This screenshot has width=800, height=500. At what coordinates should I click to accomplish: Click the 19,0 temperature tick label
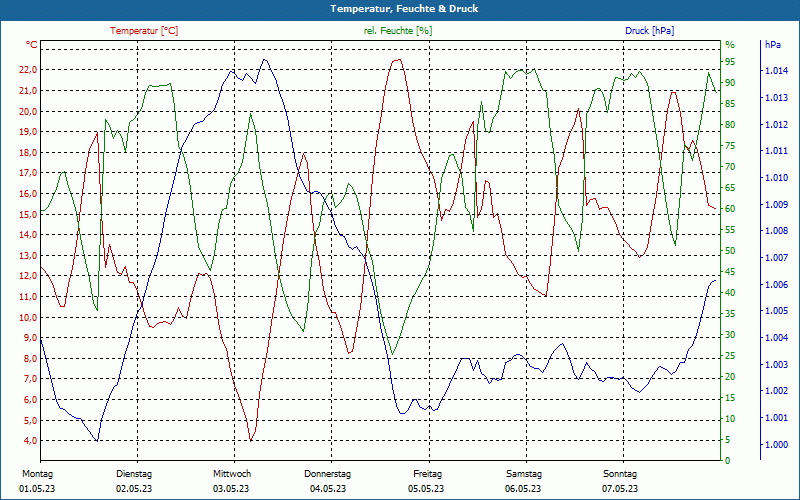[28, 132]
